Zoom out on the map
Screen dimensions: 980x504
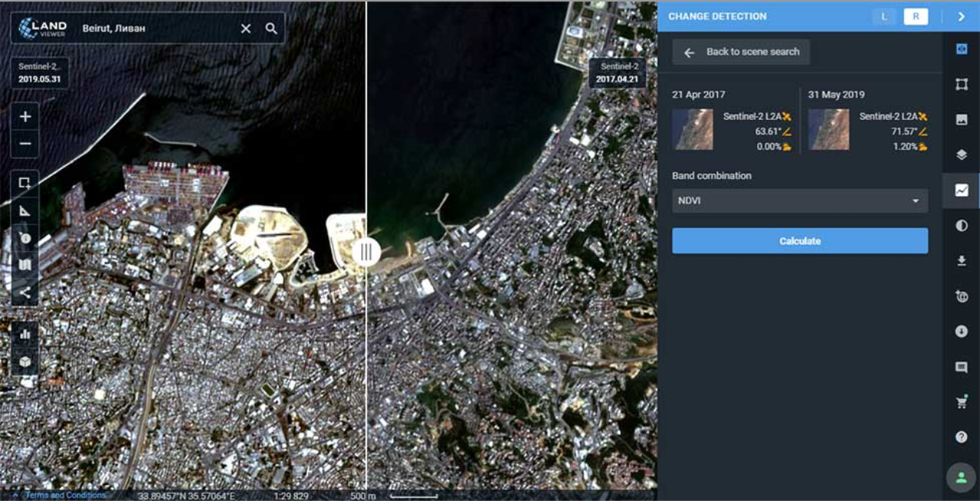[25, 144]
